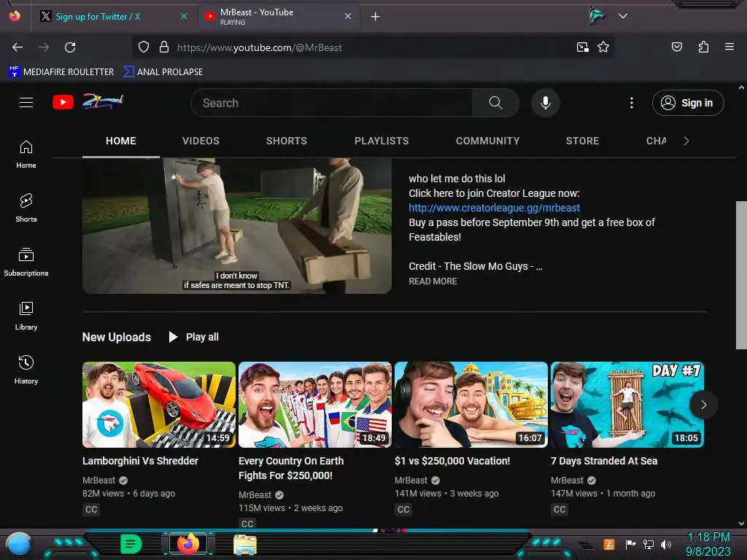Open the green notes app on taskbar
Screen dimensions: 747x560
point(131,544)
